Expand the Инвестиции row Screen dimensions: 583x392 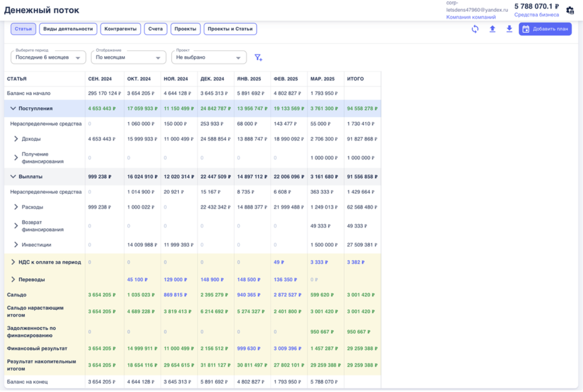16,245
